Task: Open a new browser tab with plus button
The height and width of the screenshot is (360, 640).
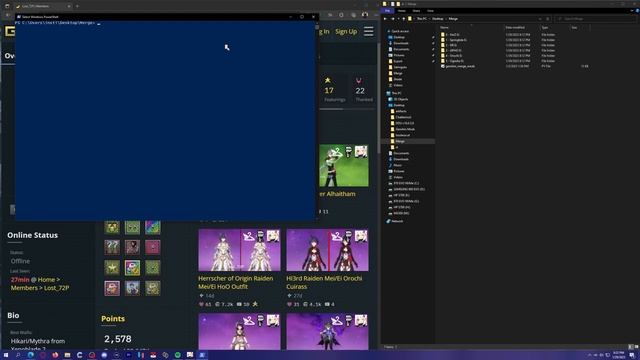Action: (78, 6)
